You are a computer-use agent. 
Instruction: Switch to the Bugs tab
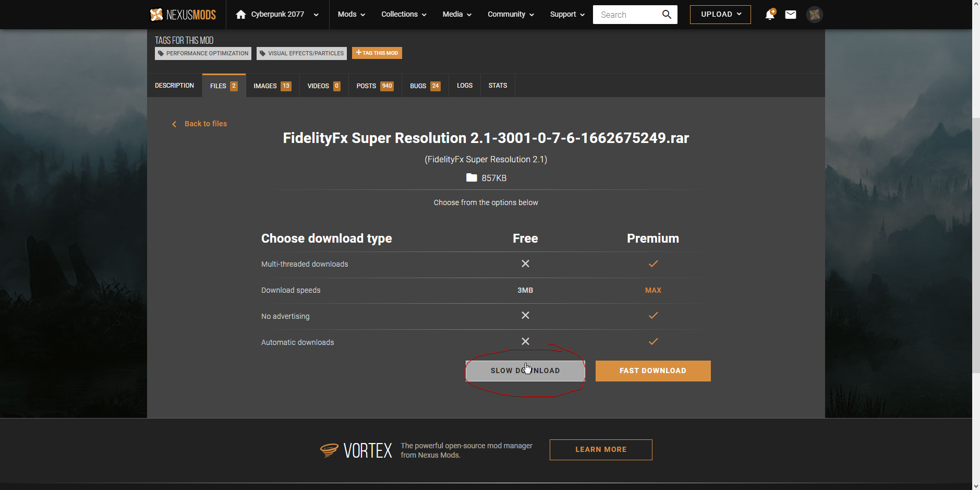point(425,86)
